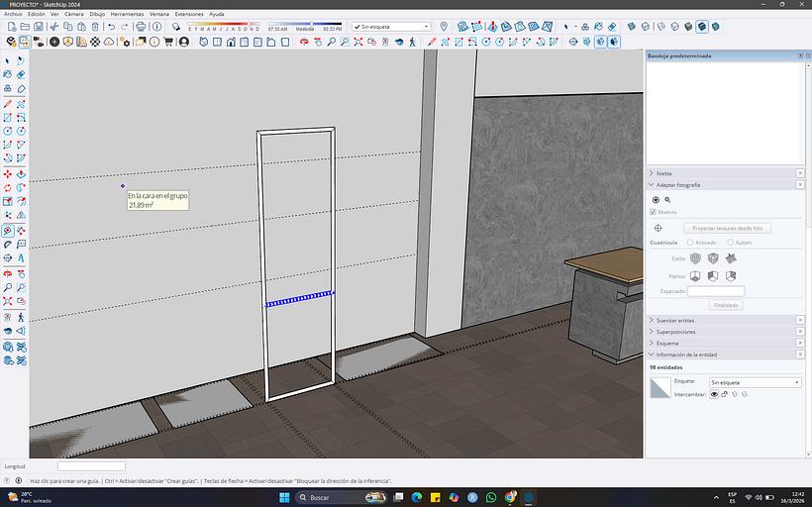Viewport: 812px width, 507px height.
Task: Click the Espaciado input field
Action: click(x=716, y=291)
